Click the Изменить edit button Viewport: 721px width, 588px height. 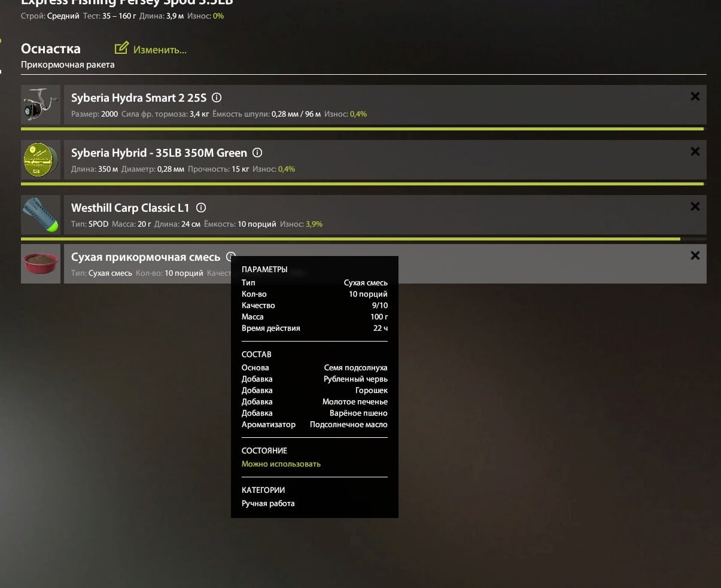(x=151, y=49)
